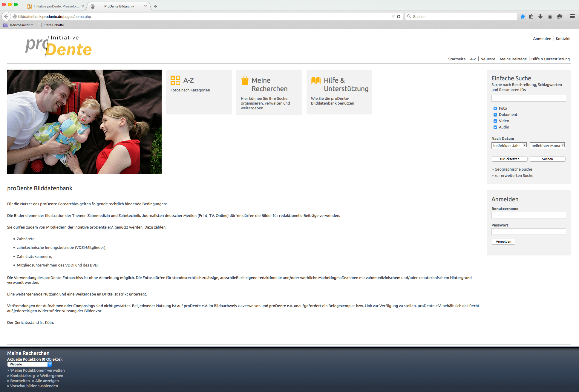Screen dimensions: 579x392
Task: Click the Suchen button in Einfache Suche
Action: pyautogui.click(x=547, y=159)
